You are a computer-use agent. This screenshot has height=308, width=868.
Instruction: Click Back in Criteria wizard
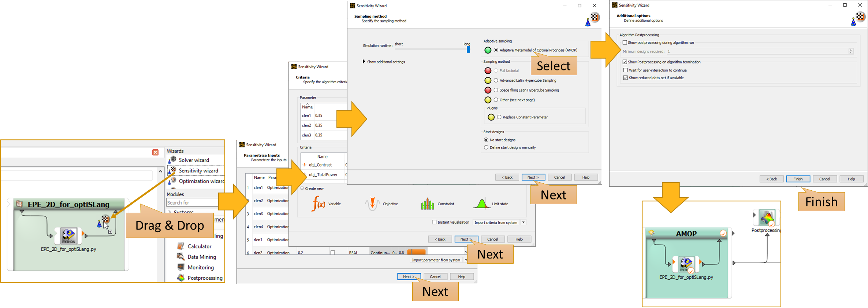coord(440,239)
